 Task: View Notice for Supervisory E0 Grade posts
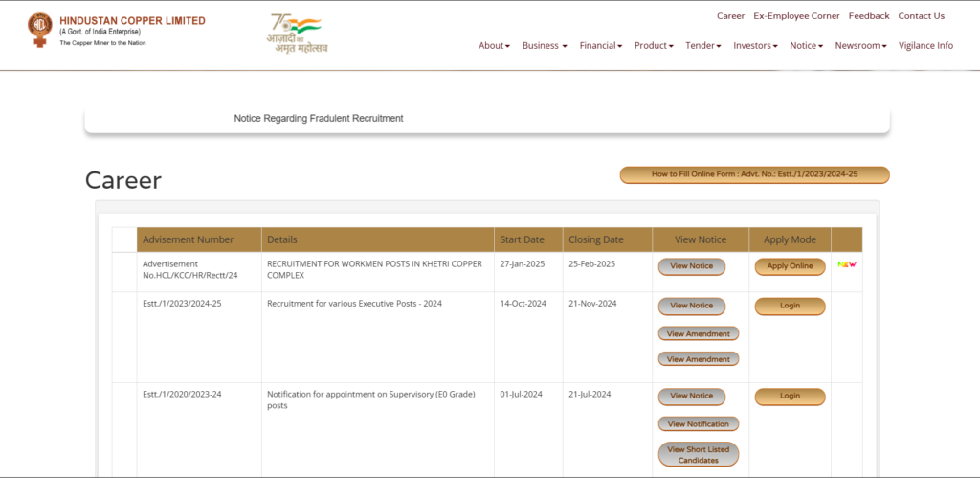click(691, 396)
